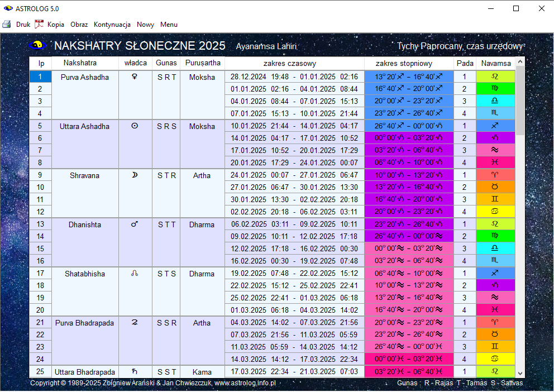Select row number 1 in lp column

tap(40, 77)
